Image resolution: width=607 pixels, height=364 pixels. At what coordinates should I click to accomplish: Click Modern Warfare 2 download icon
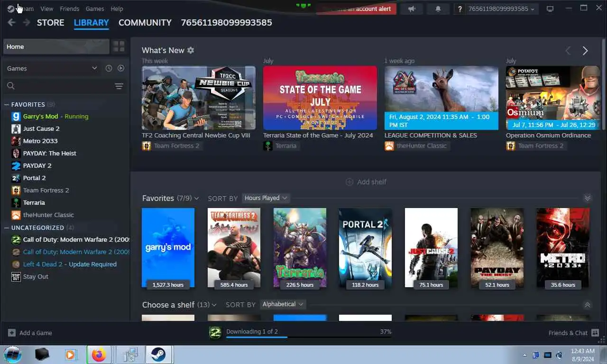point(215,333)
